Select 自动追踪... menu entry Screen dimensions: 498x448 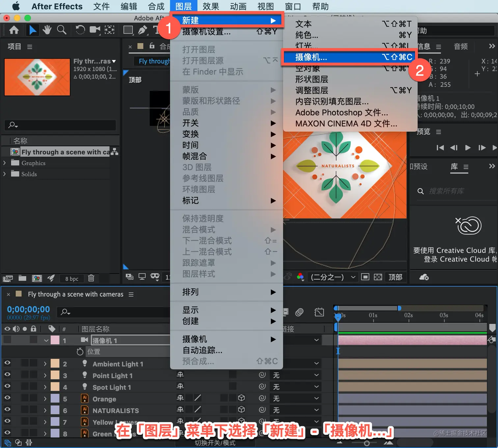[227, 350]
